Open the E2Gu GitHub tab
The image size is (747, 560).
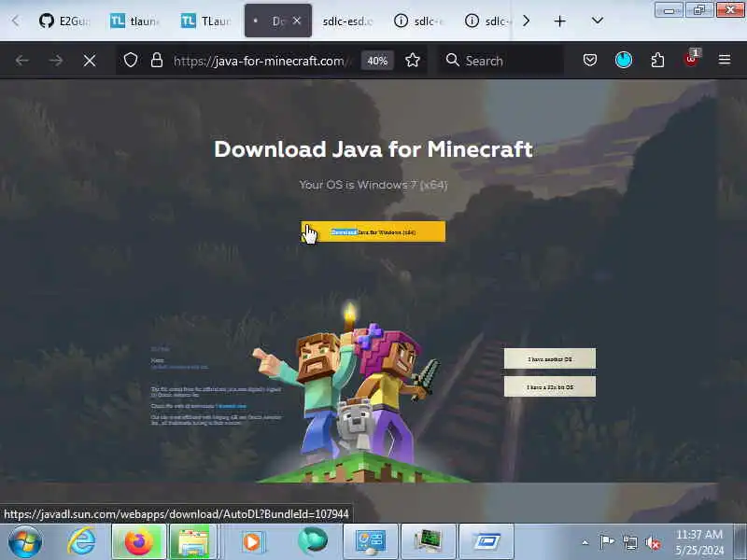point(64,21)
